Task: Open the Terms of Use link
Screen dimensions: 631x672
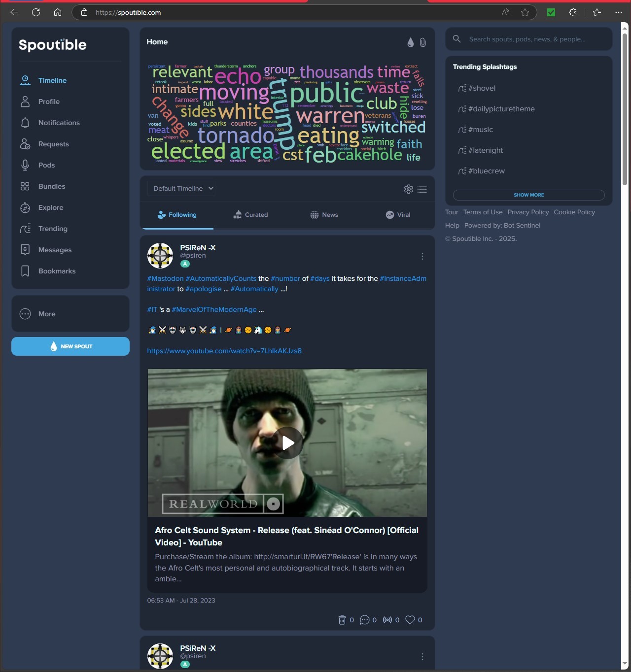Action: click(x=483, y=212)
